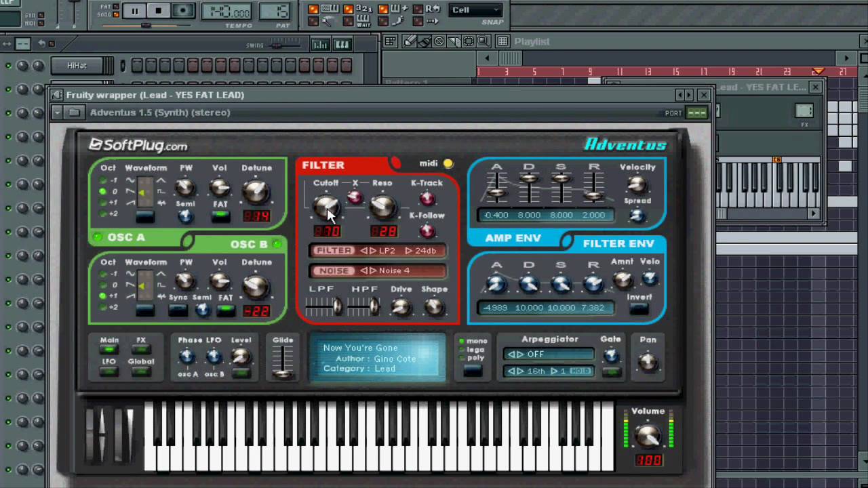Viewport: 868px width, 488px height.
Task: Click the graph editor icon in step sequencer
Action: 320,45
